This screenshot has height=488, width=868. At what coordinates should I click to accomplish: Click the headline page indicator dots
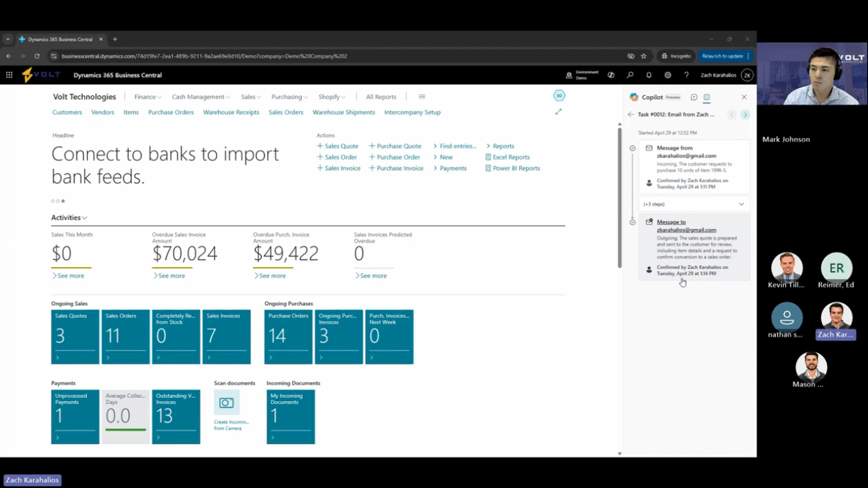(57, 201)
